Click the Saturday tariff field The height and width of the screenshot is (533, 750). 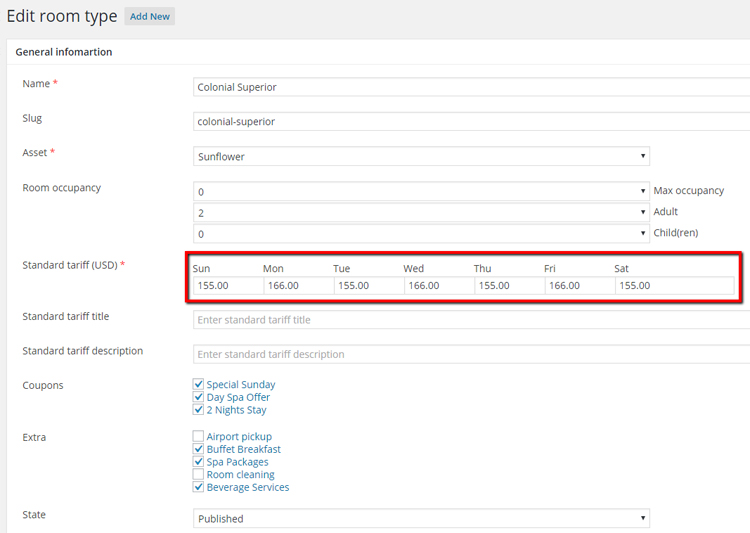[x=673, y=285]
